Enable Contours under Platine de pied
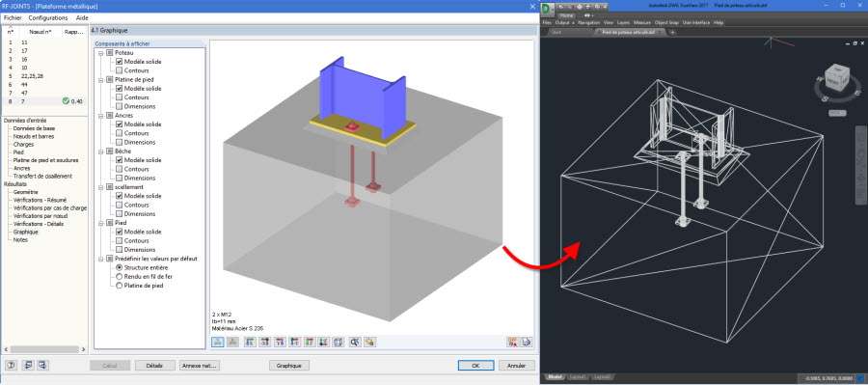Screen dimensions: 868x385 [120, 97]
